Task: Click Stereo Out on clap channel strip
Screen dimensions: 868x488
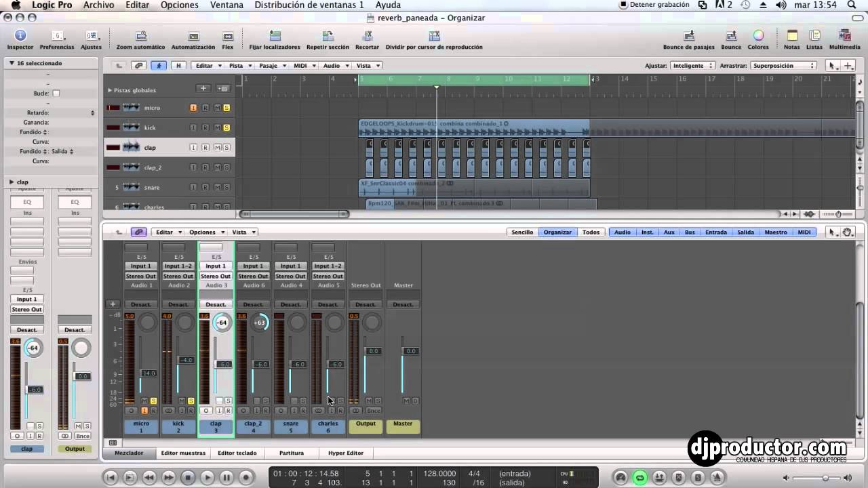Action: tap(216, 276)
